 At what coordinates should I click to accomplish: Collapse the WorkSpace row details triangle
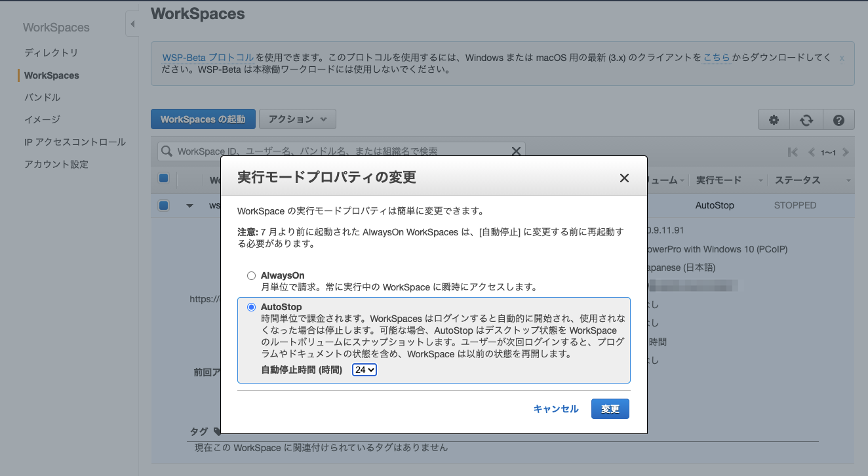190,206
